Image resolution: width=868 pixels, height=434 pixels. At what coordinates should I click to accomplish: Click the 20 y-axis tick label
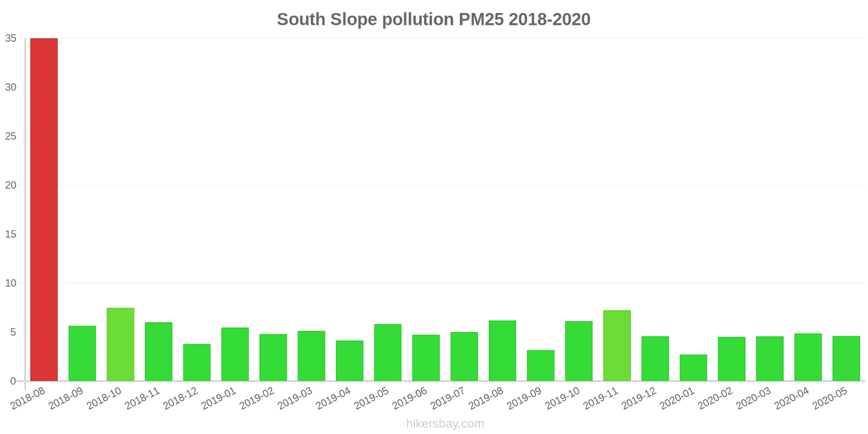pyautogui.click(x=11, y=186)
